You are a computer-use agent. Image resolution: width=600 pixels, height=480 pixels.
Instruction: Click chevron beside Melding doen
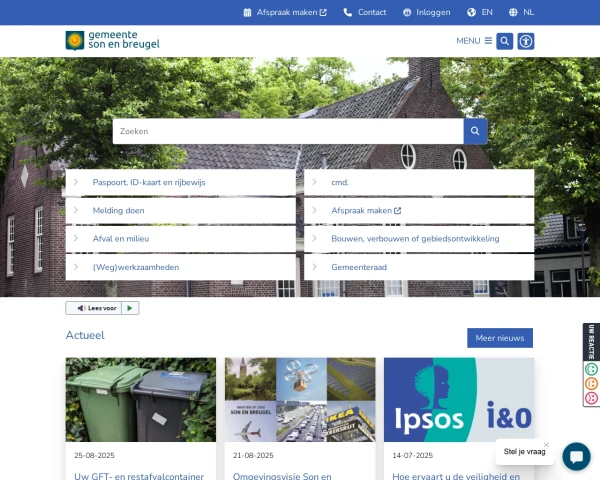[76, 210]
